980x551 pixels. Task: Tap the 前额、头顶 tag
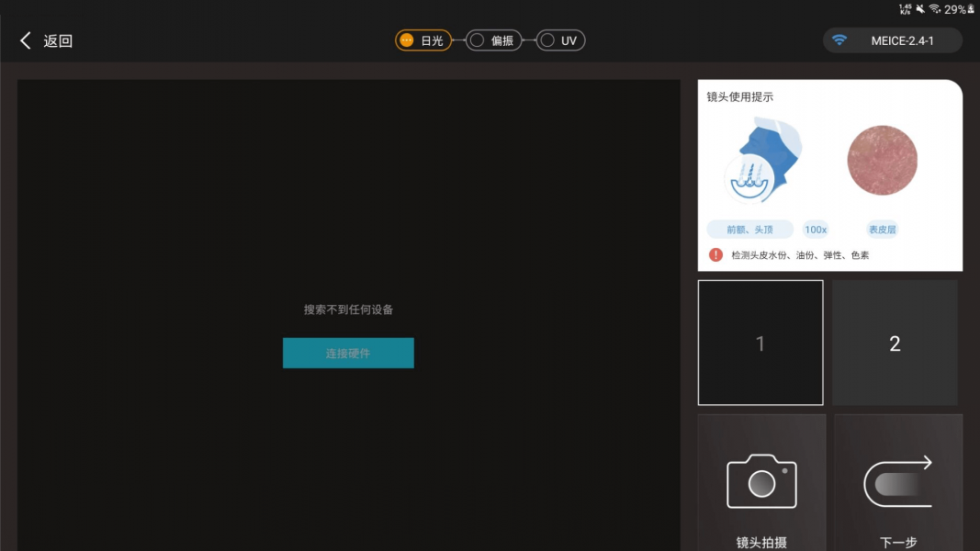coord(750,230)
